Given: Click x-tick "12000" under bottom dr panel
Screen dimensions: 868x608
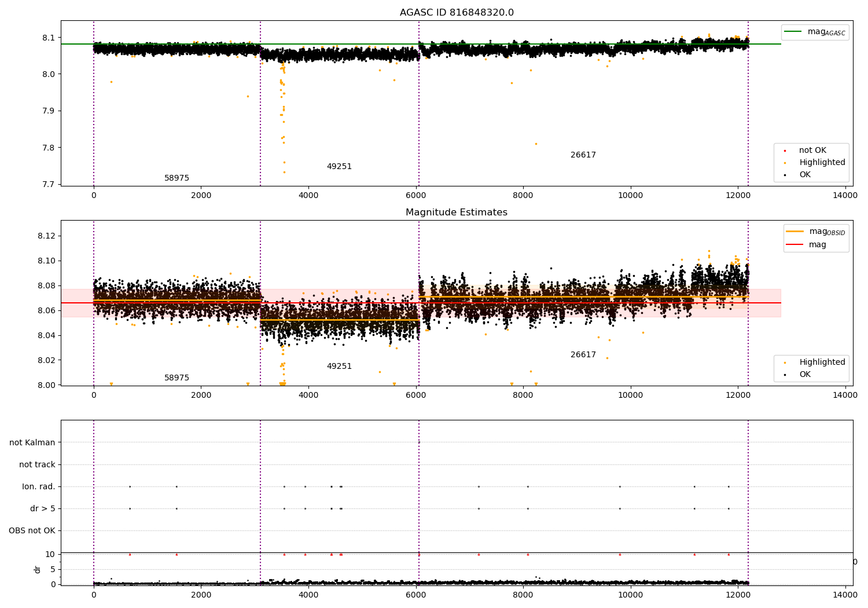Looking at the screenshot, I should click(x=738, y=594).
